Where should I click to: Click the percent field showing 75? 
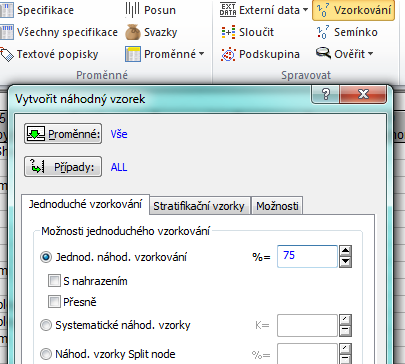click(307, 256)
